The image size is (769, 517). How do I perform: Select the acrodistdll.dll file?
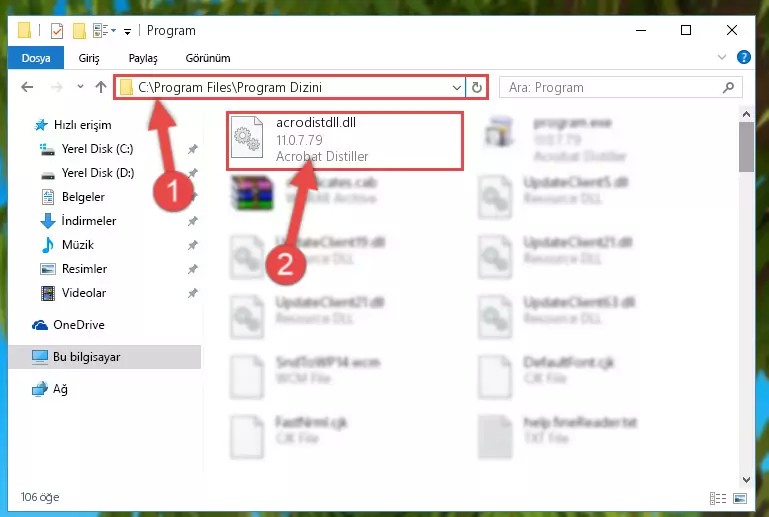point(345,141)
